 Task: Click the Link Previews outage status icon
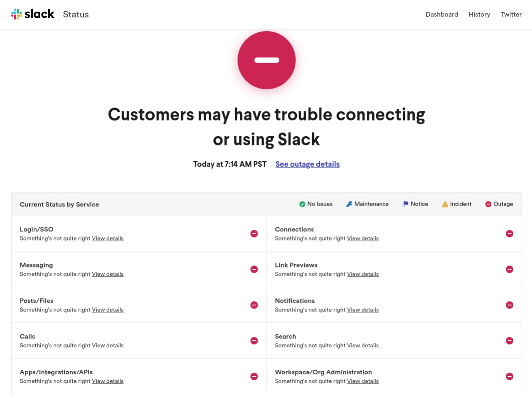(510, 269)
